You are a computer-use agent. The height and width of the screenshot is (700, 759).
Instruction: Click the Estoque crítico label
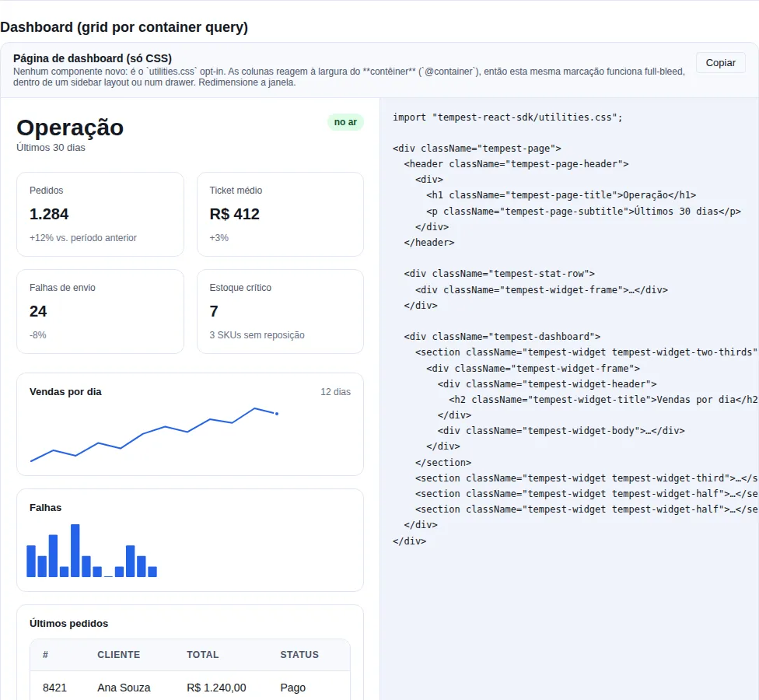click(x=240, y=288)
